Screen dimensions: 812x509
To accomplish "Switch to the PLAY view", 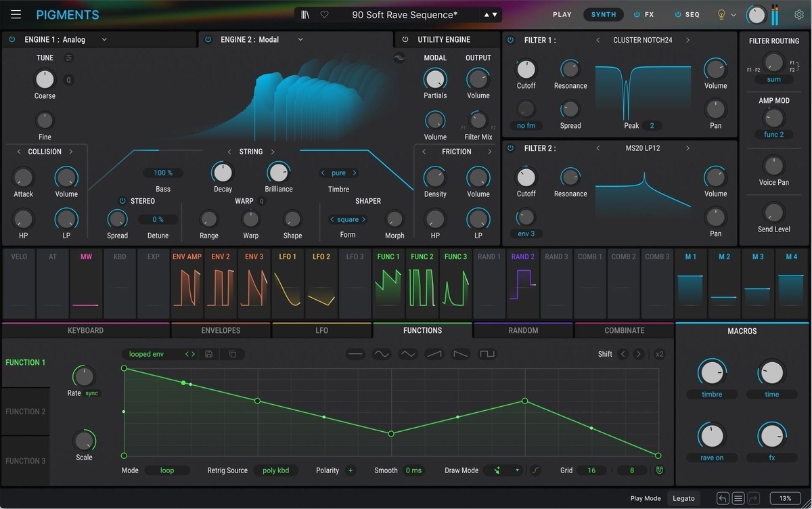I will (x=562, y=14).
